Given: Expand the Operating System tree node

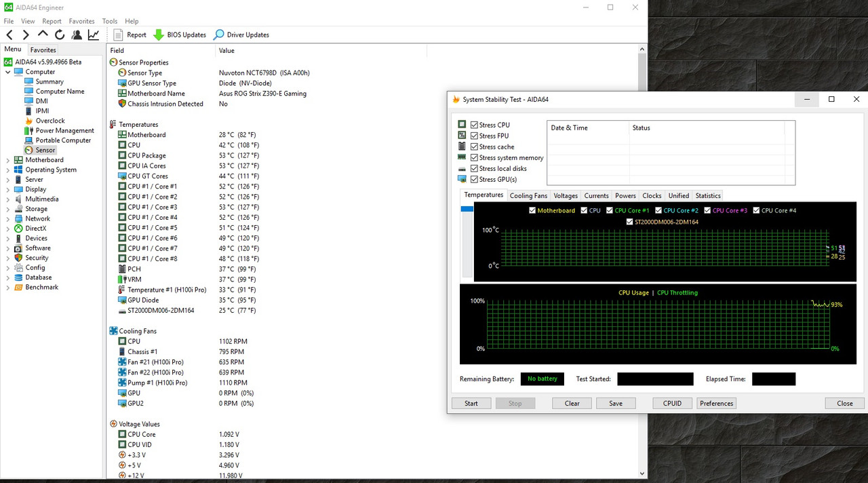Looking at the screenshot, I should click(8, 170).
